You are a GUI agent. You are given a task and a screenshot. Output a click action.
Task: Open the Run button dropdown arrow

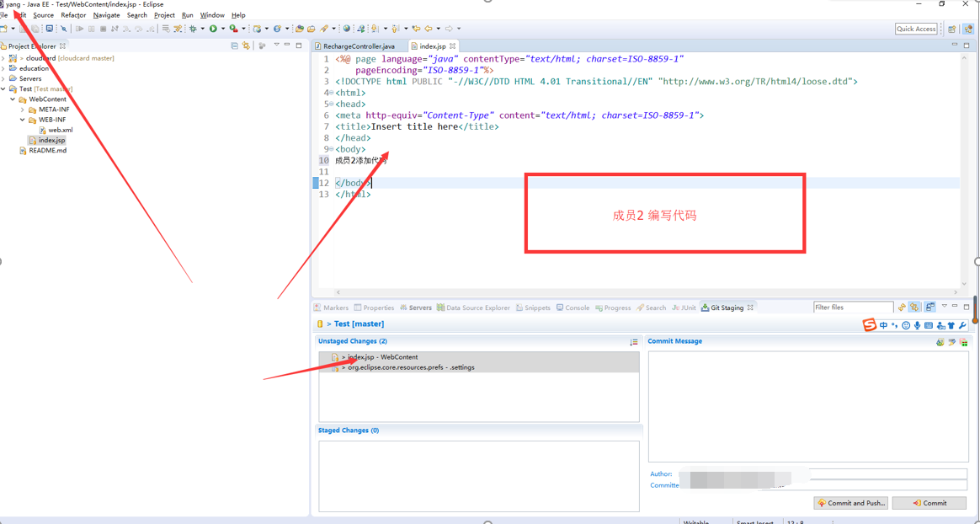coord(222,29)
